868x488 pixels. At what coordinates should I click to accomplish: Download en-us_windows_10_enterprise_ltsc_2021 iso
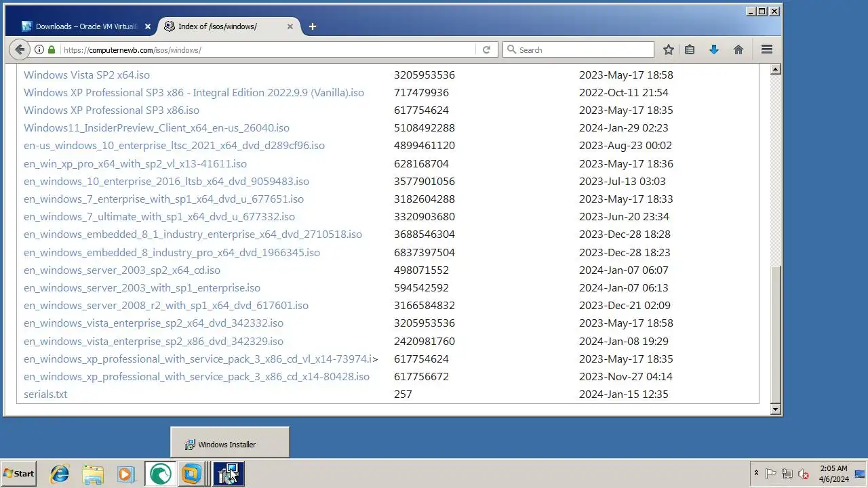point(174,146)
